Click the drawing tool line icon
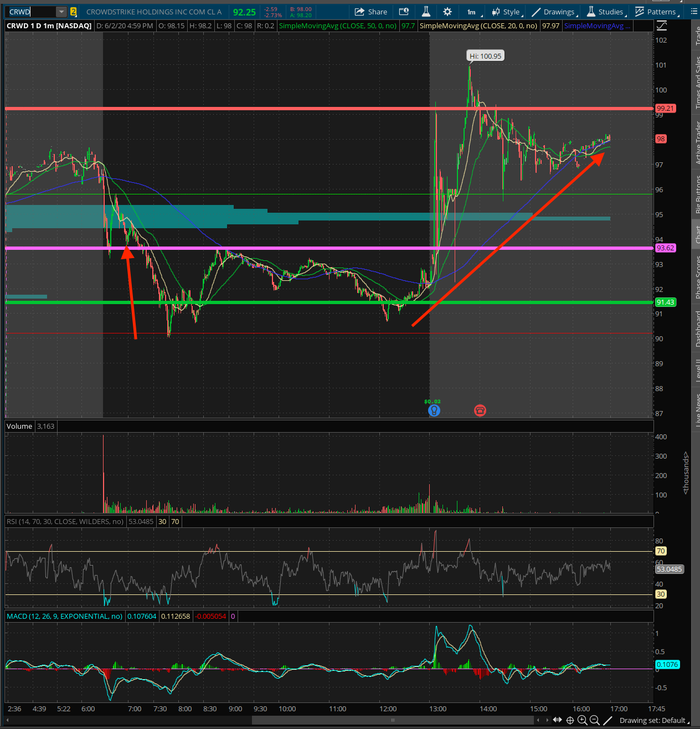Image resolution: width=700 pixels, height=729 pixels. (x=608, y=720)
